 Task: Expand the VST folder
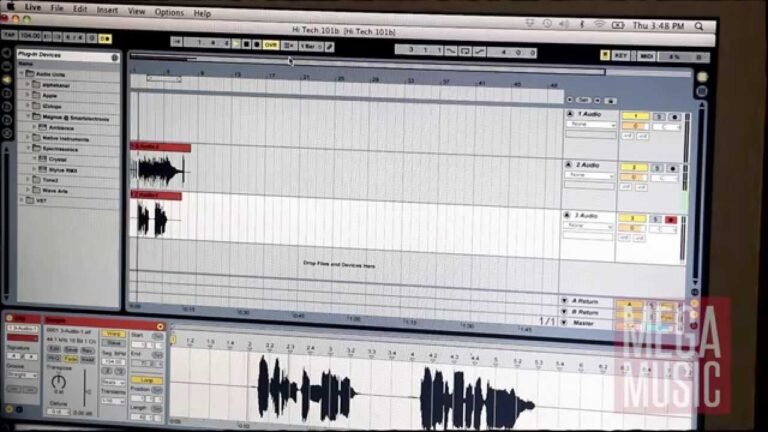coord(22,200)
